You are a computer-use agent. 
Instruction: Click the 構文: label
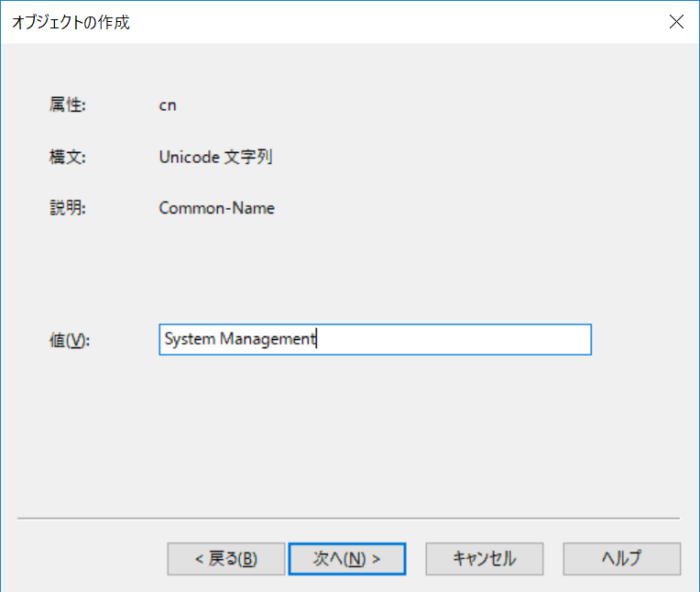point(68,157)
